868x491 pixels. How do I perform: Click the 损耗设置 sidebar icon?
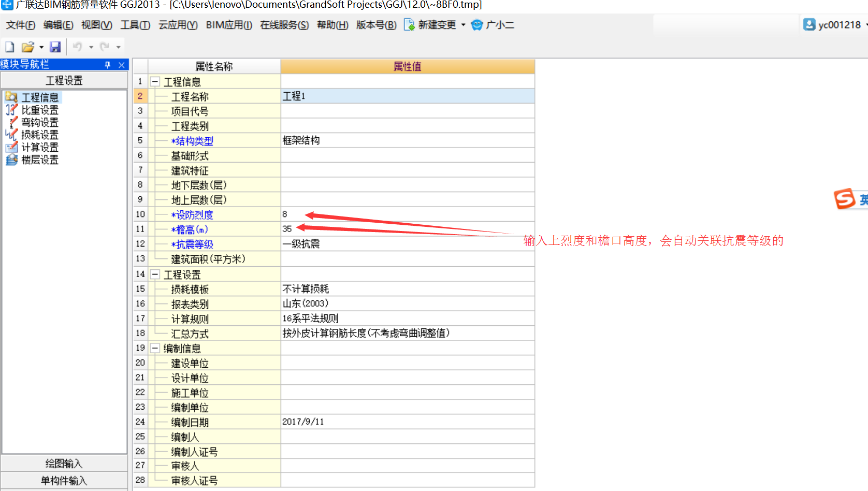click(11, 134)
